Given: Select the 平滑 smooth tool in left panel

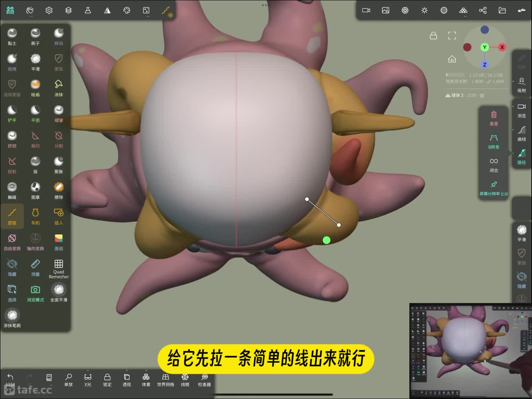Looking at the screenshot, I should pyautogui.click(x=35, y=62).
